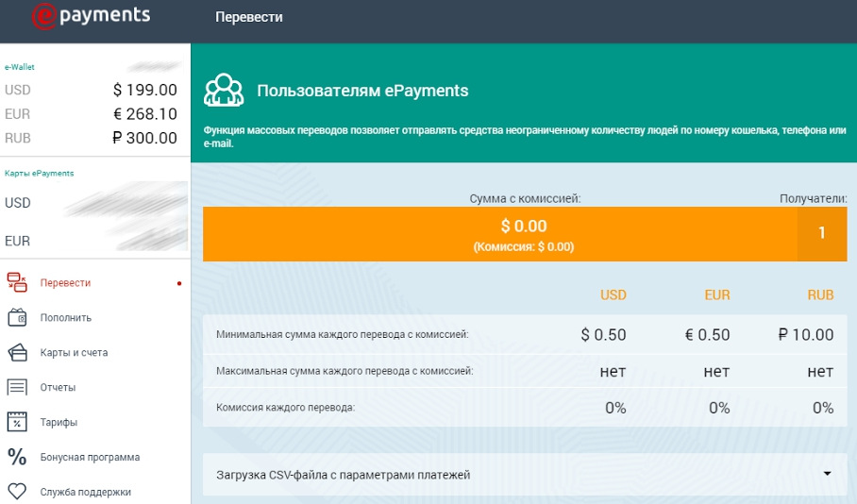Click the minimum amount ₽ 10.00 value
Viewport: 857px width, 504px height.
click(x=806, y=334)
